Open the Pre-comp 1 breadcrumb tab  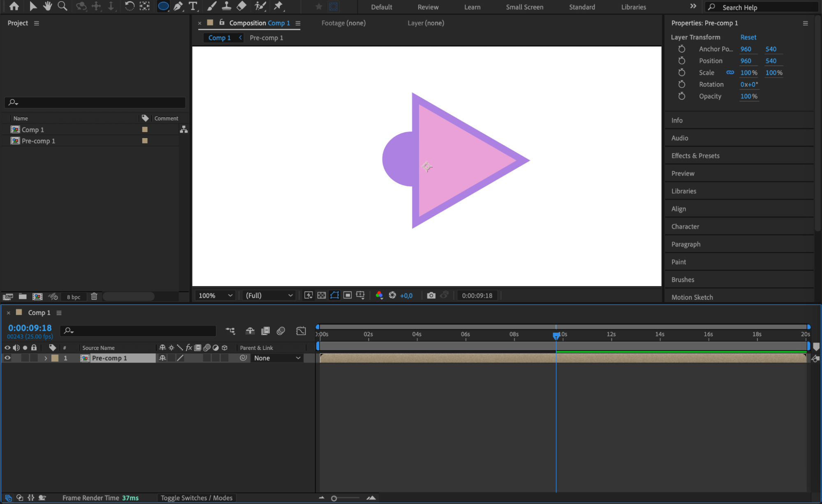coord(266,38)
